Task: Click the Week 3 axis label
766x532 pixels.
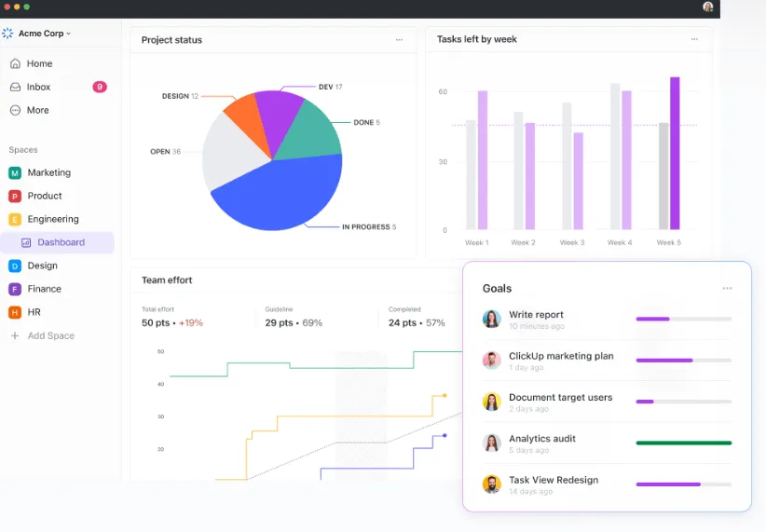Action: click(572, 242)
